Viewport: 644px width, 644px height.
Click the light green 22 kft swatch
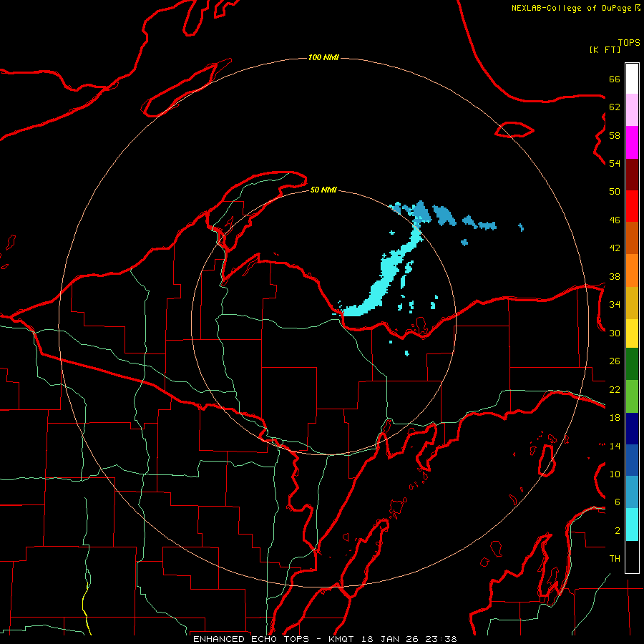[x=632, y=396]
